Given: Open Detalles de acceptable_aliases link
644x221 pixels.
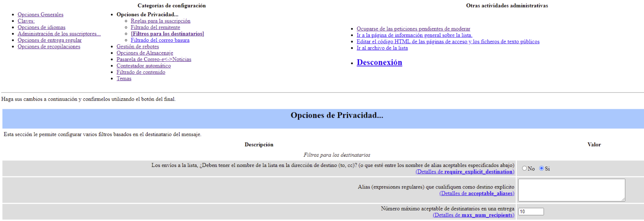Looking at the screenshot, I should 477,193.
